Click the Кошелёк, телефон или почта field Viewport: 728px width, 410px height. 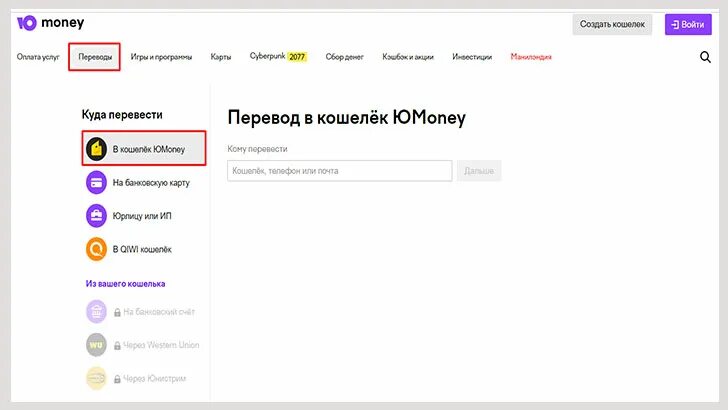click(339, 171)
